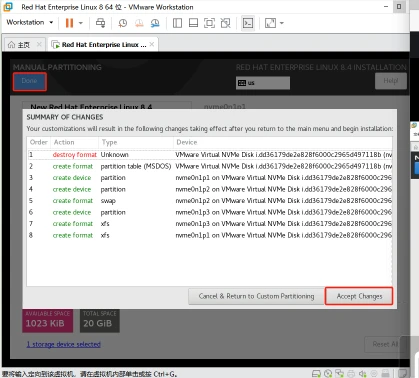Click the sound card status icon
The height and width of the screenshot is (378, 419).
click(362, 374)
